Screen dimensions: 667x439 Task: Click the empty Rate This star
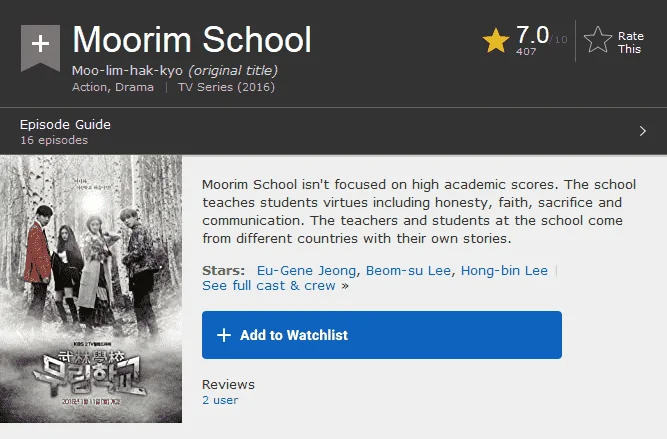pyautogui.click(x=598, y=40)
